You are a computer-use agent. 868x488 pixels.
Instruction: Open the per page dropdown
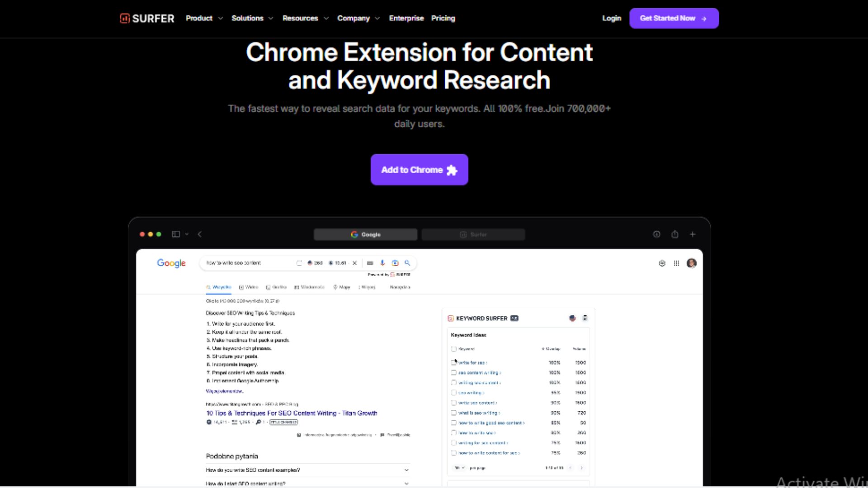coord(459,468)
